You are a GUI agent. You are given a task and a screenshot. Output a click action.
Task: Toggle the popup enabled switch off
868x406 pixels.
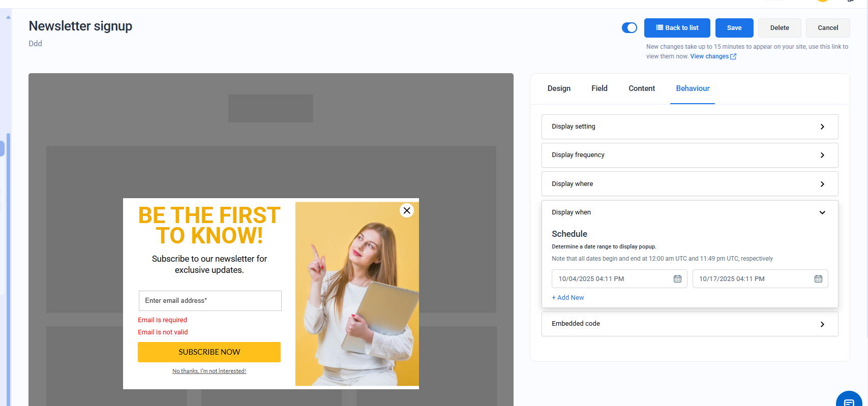point(629,28)
